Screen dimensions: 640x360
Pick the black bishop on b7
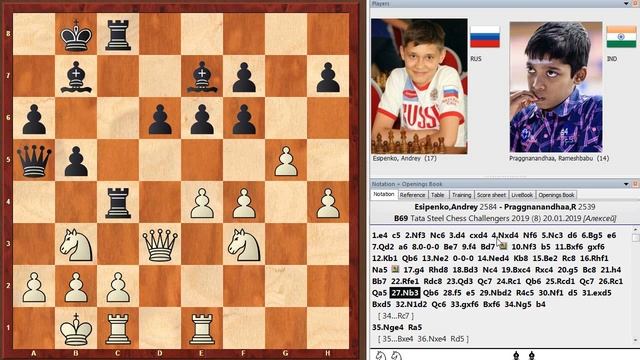tap(76, 77)
